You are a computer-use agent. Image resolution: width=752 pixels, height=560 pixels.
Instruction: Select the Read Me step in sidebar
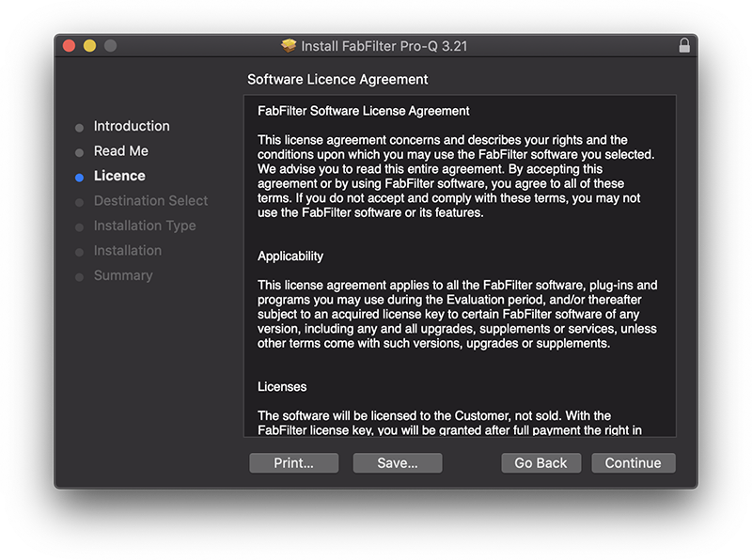click(x=121, y=151)
